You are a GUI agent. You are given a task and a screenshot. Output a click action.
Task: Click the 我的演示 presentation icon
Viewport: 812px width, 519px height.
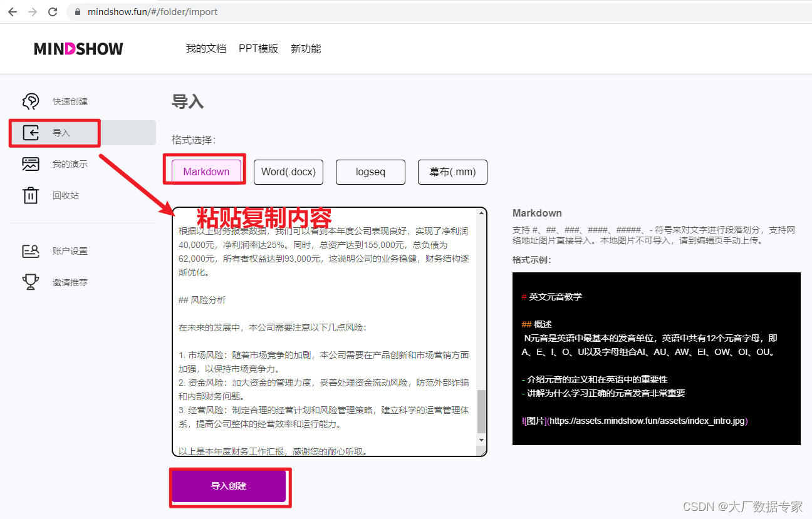[31, 164]
